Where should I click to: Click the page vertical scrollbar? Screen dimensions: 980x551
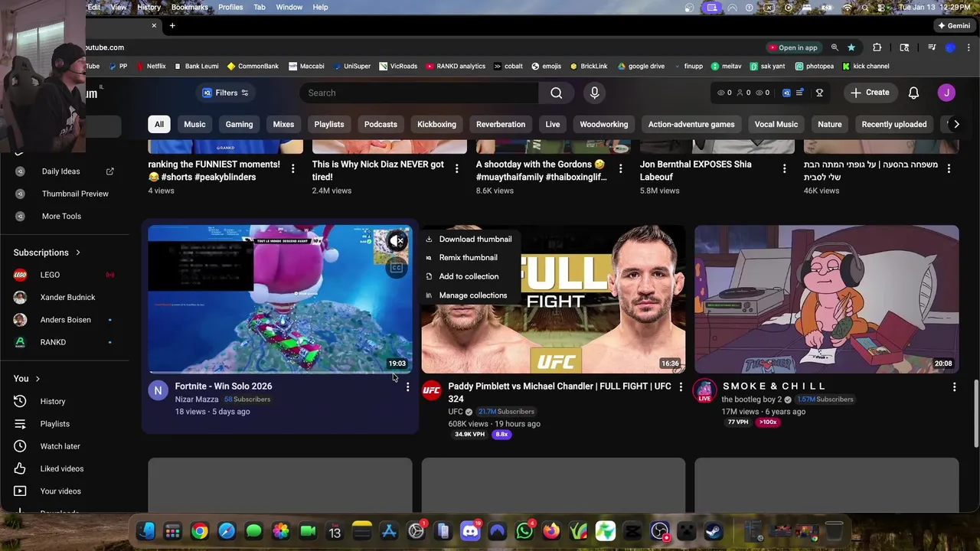975,413
